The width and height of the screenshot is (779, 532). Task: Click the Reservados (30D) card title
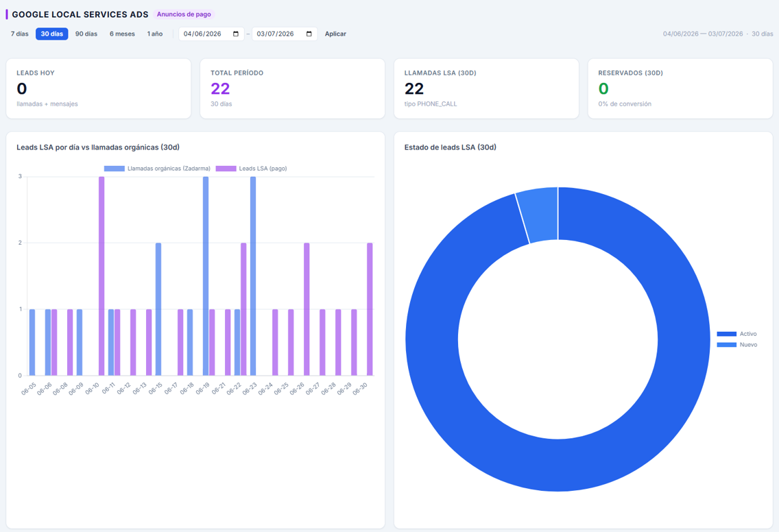tap(630, 73)
